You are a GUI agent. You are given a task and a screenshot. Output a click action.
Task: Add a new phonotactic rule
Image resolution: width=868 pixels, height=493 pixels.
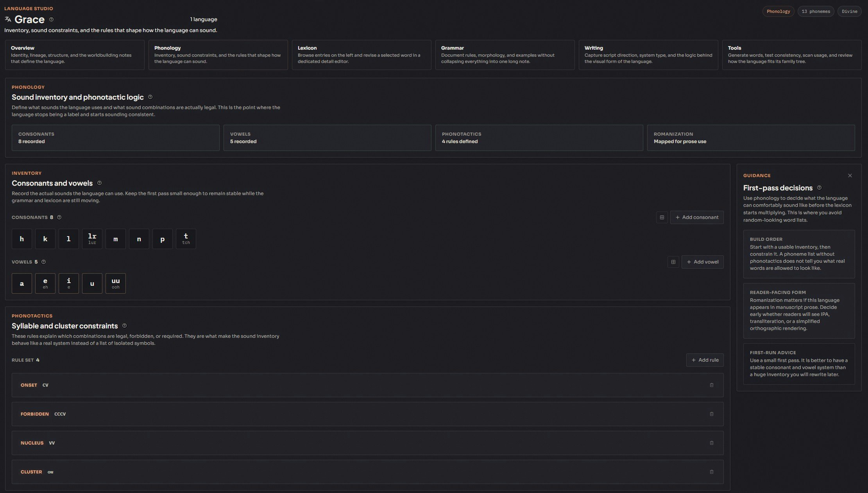pyautogui.click(x=705, y=360)
